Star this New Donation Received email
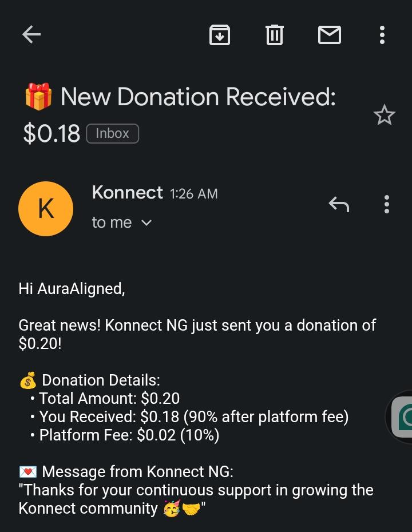The width and height of the screenshot is (412, 532). coord(384,115)
